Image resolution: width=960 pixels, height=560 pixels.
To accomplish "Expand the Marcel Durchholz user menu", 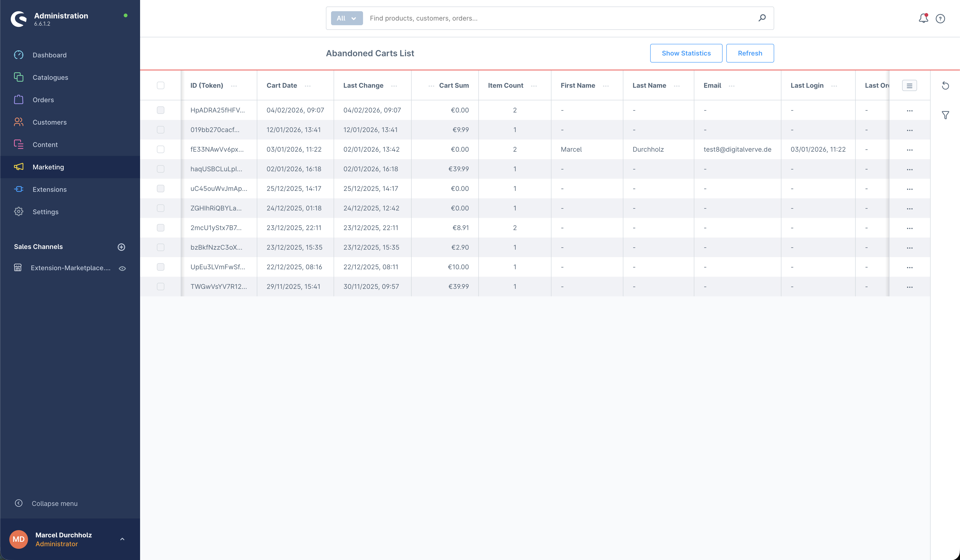I will [x=122, y=539].
